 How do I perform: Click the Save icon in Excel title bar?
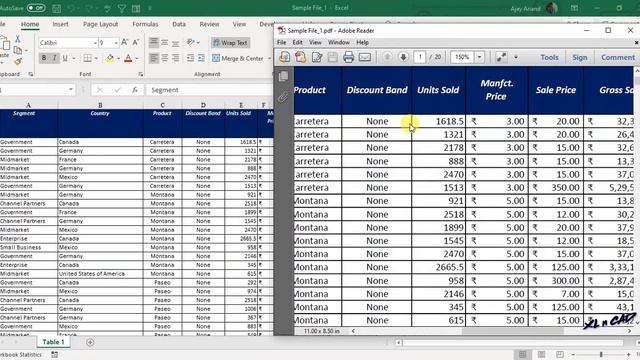point(57,8)
